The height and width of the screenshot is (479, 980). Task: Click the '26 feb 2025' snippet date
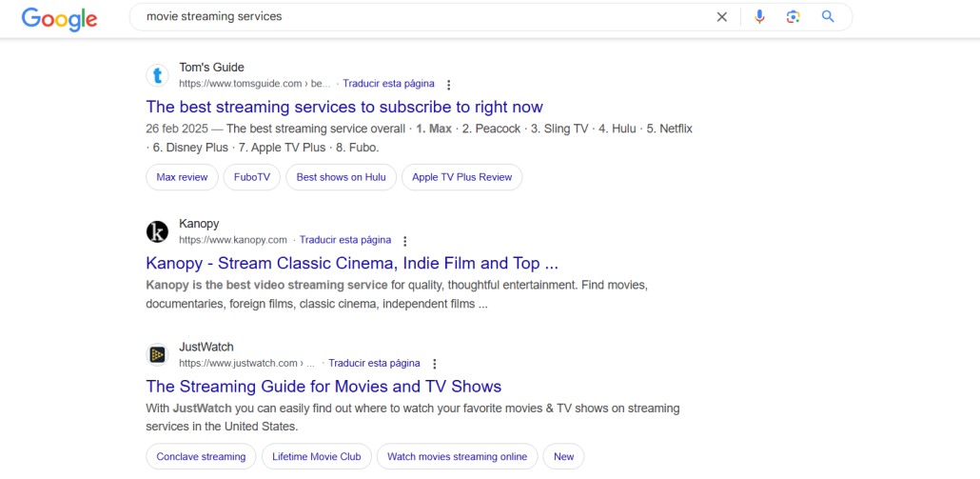pos(178,130)
